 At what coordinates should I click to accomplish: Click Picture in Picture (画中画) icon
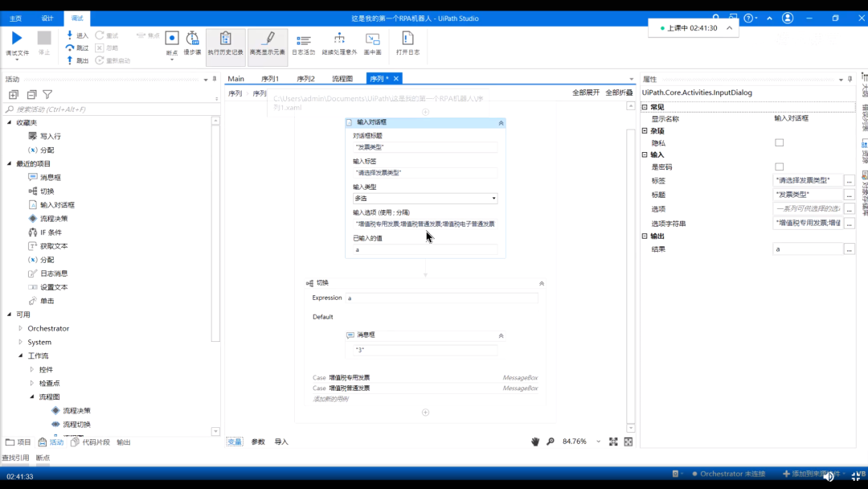click(x=372, y=39)
